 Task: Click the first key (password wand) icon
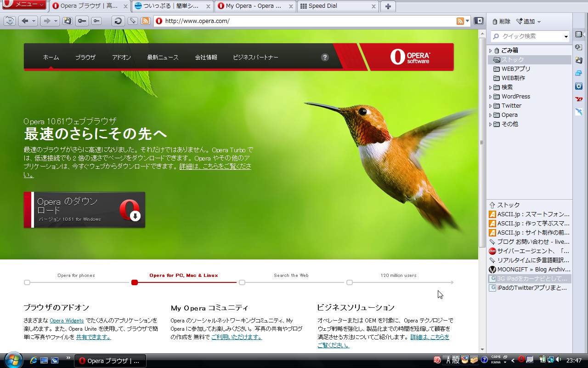coord(82,21)
